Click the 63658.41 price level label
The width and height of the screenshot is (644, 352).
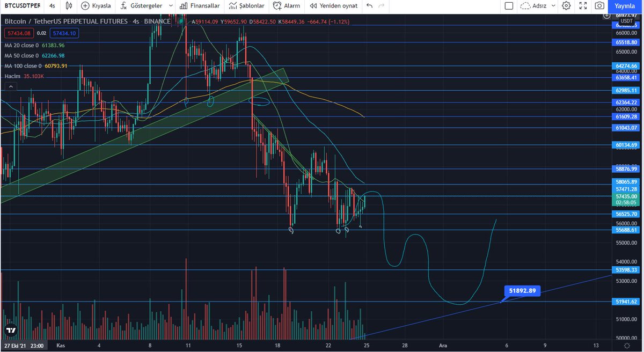(x=627, y=77)
